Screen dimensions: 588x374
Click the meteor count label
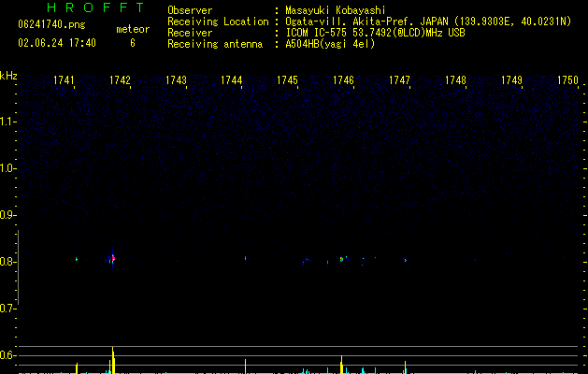coord(133,29)
